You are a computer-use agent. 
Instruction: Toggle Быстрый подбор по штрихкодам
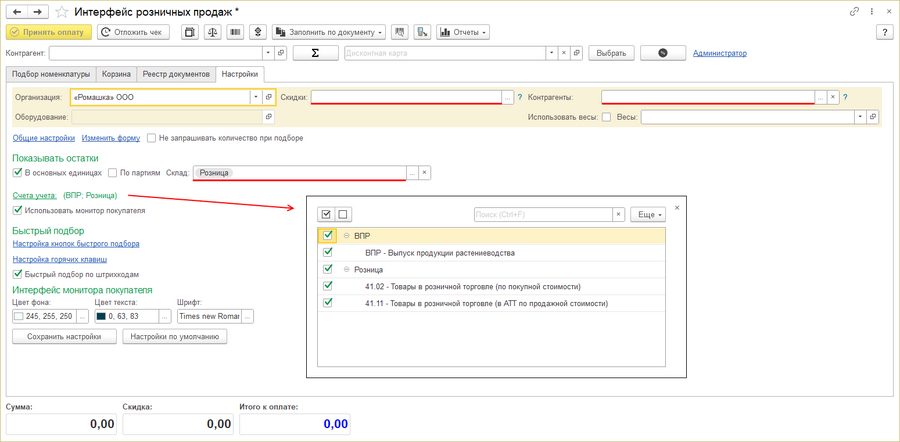(17, 274)
